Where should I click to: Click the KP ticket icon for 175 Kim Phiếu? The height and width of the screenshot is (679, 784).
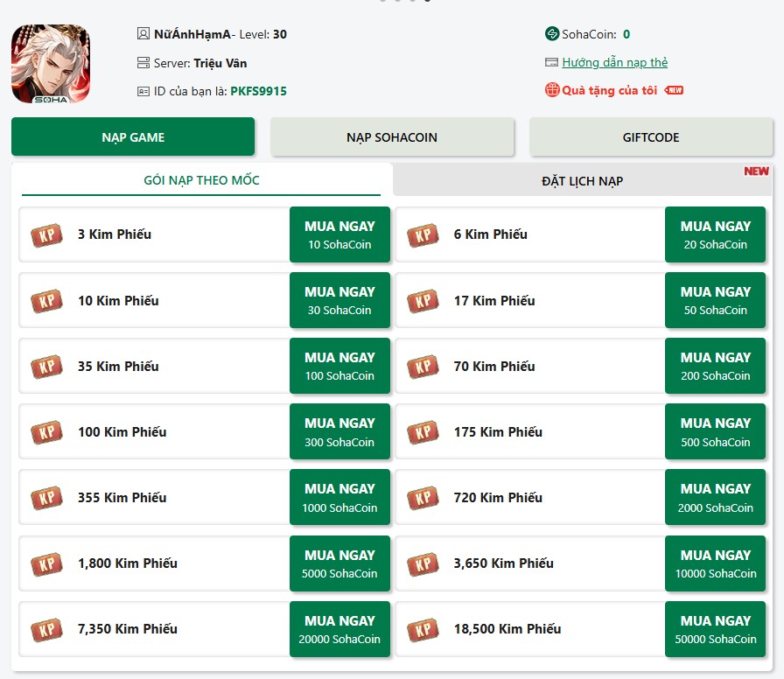coord(423,432)
